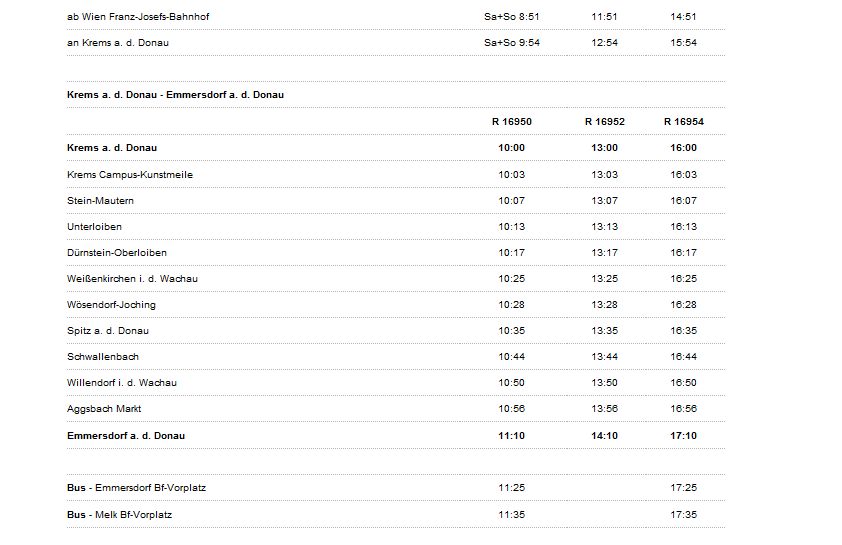Click train number R 16950

click(511, 122)
